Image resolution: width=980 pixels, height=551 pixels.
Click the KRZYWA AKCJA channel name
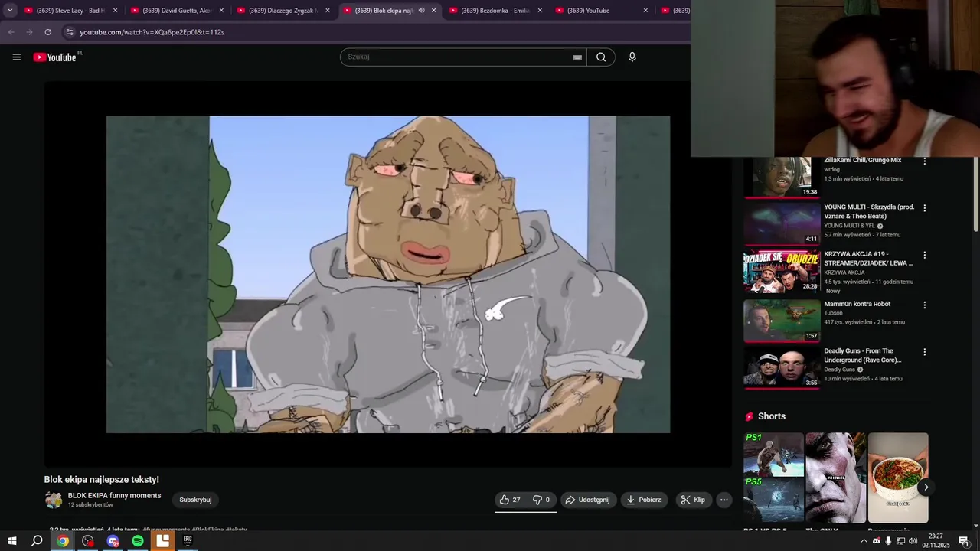[844, 272]
